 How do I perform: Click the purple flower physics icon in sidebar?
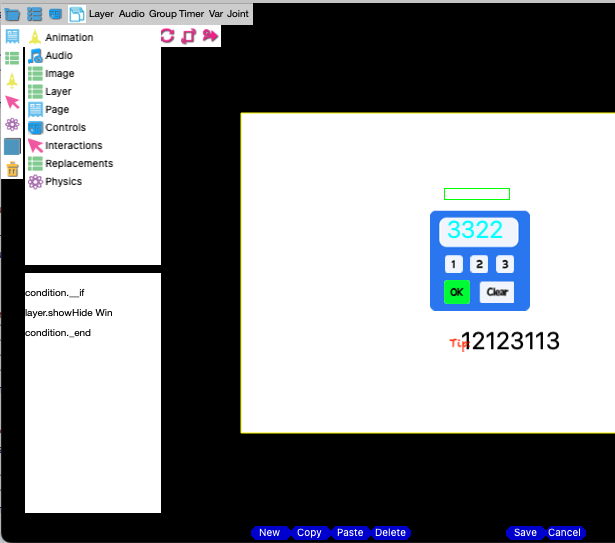[x=12, y=124]
